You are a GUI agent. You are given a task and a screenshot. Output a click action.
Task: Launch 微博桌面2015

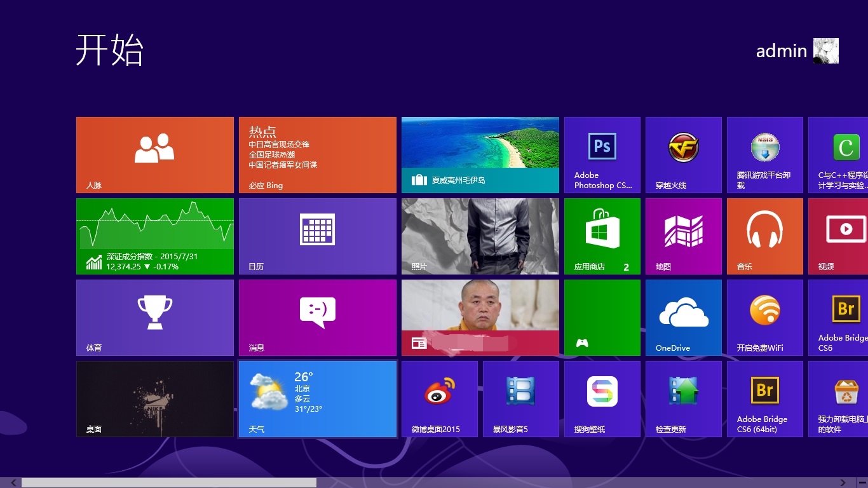(439, 398)
